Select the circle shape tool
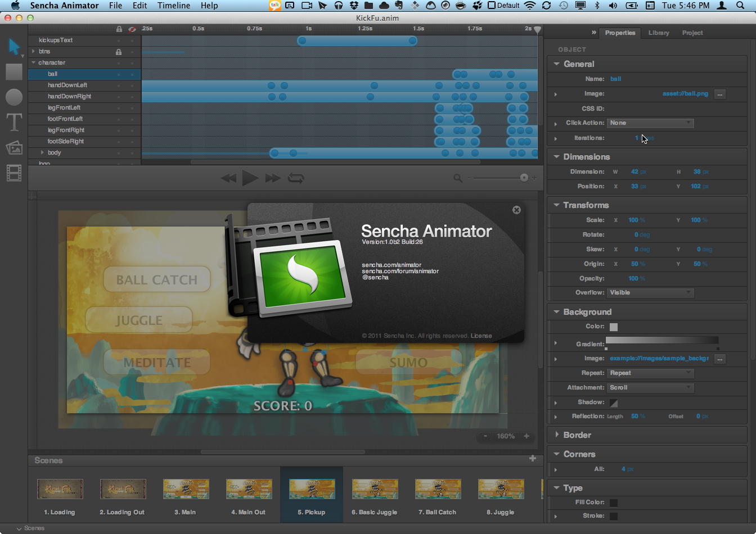This screenshot has width=756, height=534. (x=14, y=97)
